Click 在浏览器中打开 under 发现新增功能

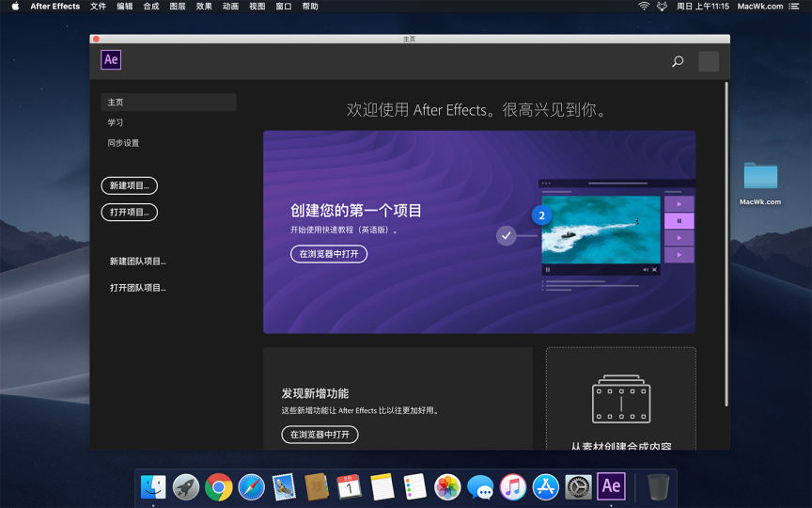click(320, 435)
